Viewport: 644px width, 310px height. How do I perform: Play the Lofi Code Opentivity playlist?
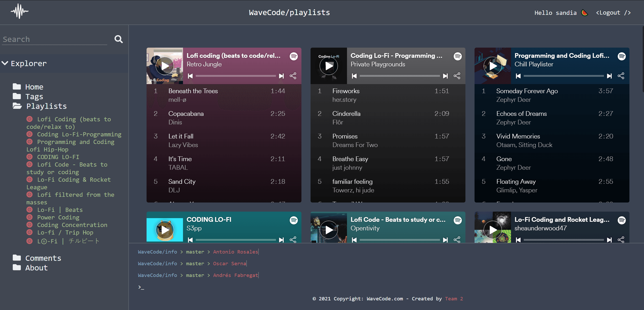329,230
